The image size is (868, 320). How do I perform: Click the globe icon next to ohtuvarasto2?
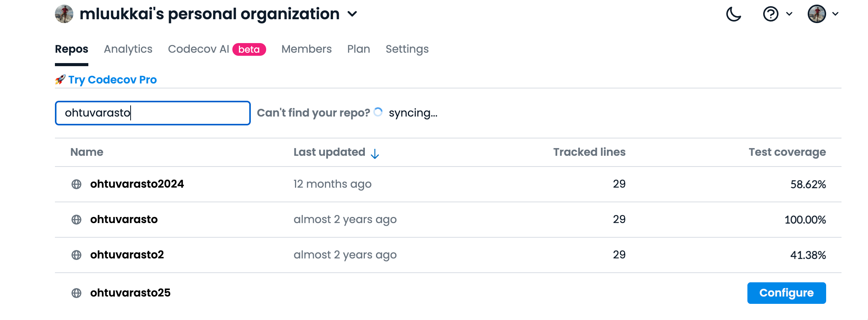click(x=76, y=255)
